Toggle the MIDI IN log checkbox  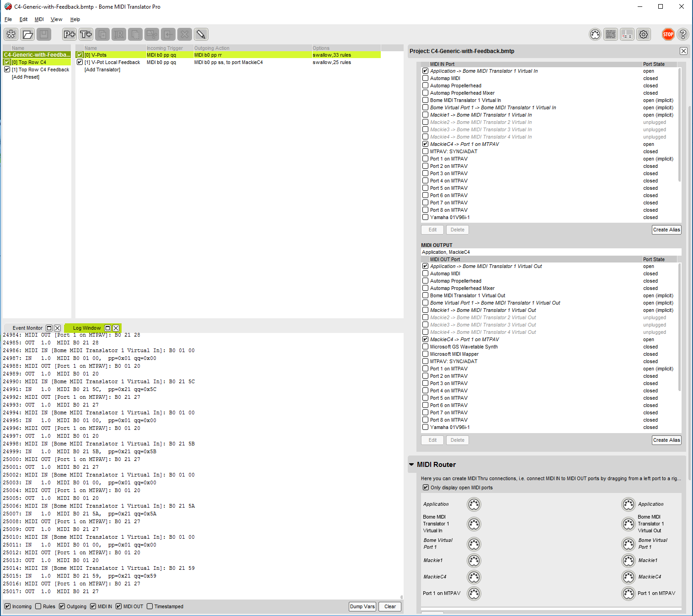point(93,606)
